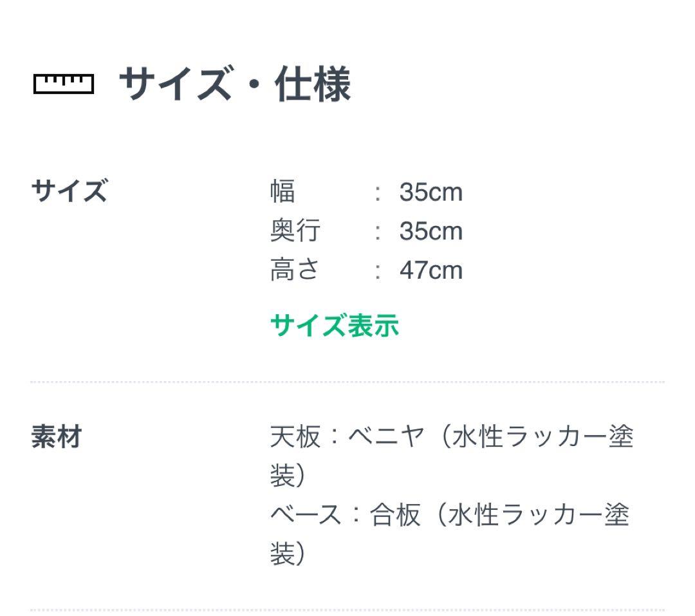
Task: Click the サイズ・仕様 section heading
Action: [x=235, y=84]
